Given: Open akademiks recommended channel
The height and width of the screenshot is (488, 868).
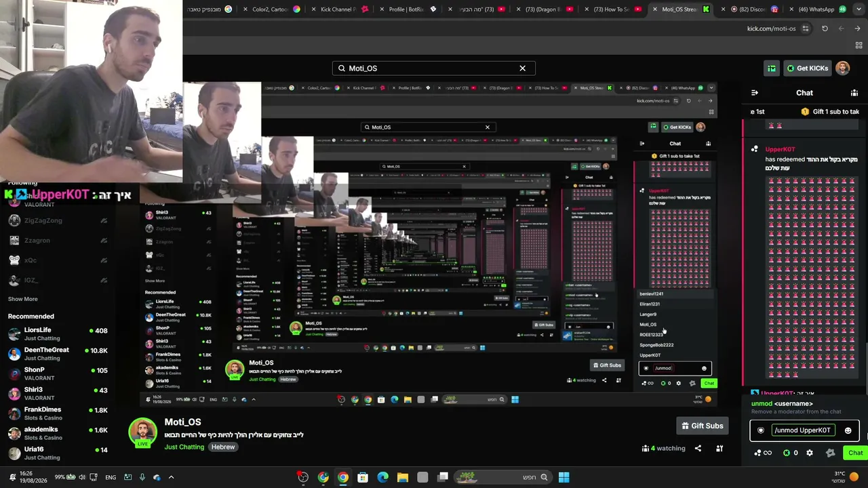Looking at the screenshot, I should tap(57, 432).
